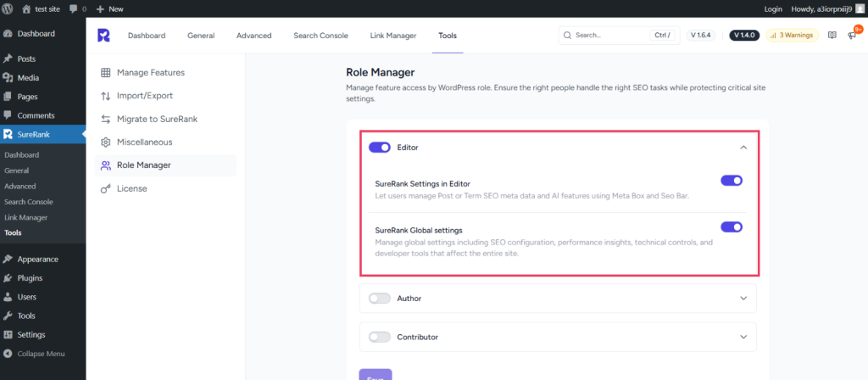Open the SureRank Dashboard tab

point(147,36)
